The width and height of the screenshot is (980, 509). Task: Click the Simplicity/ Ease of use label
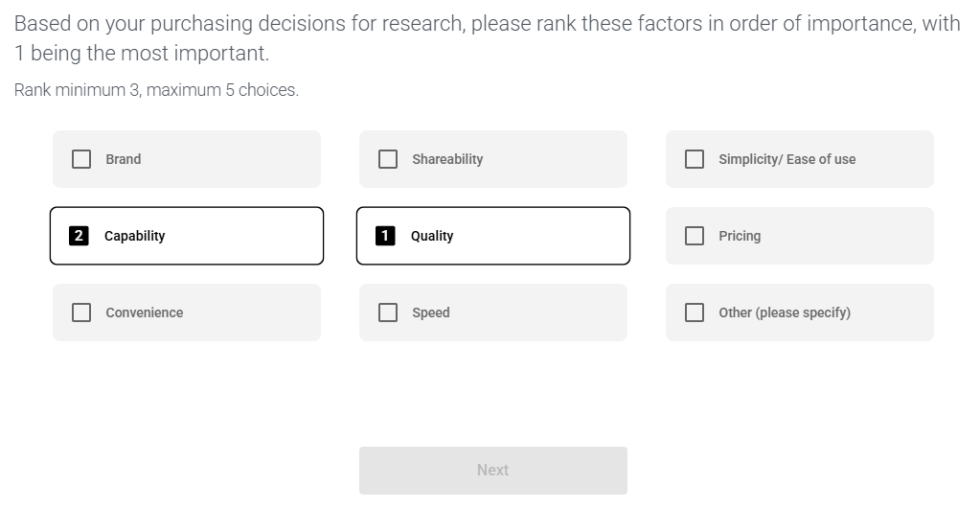(x=786, y=159)
